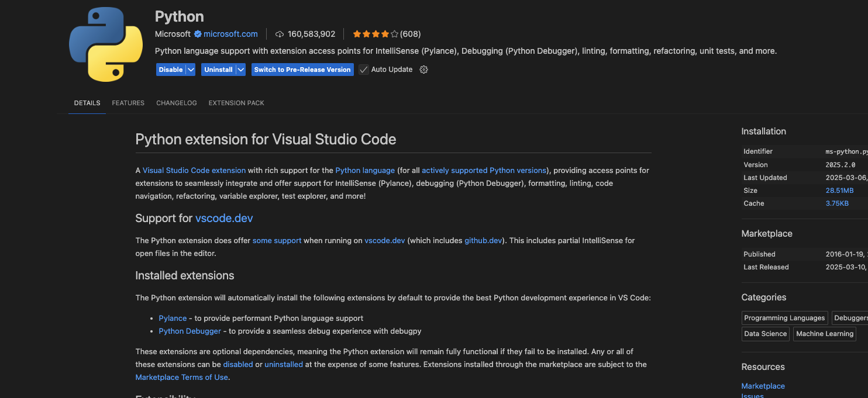
Task: Expand the Uninstall button dropdown arrow
Action: pos(240,70)
